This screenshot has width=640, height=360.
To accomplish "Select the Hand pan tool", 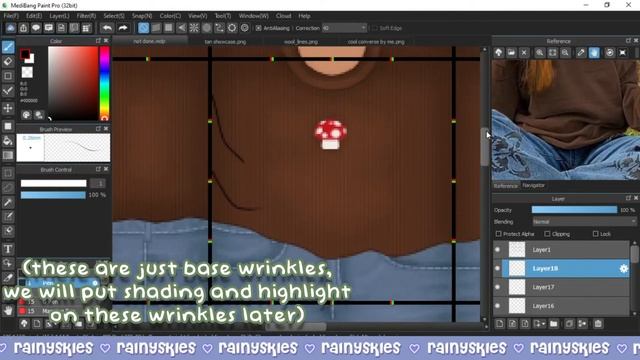I will point(8,310).
